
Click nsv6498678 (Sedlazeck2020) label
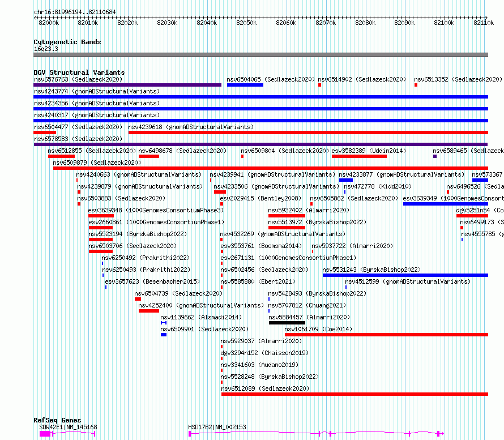coord(182,151)
